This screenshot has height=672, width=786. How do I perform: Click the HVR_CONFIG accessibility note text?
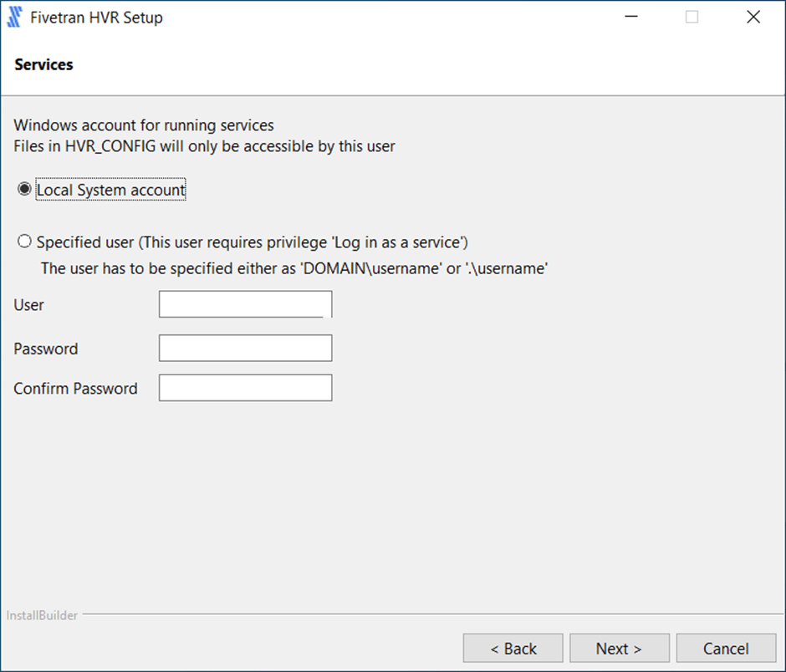click(x=204, y=146)
